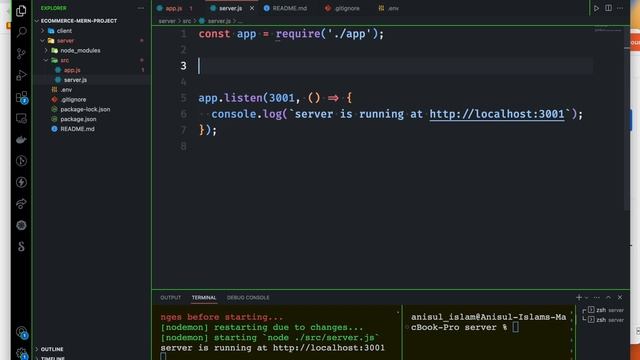Maximize the terminal panel
The image size is (640, 360).
(x=608, y=298)
